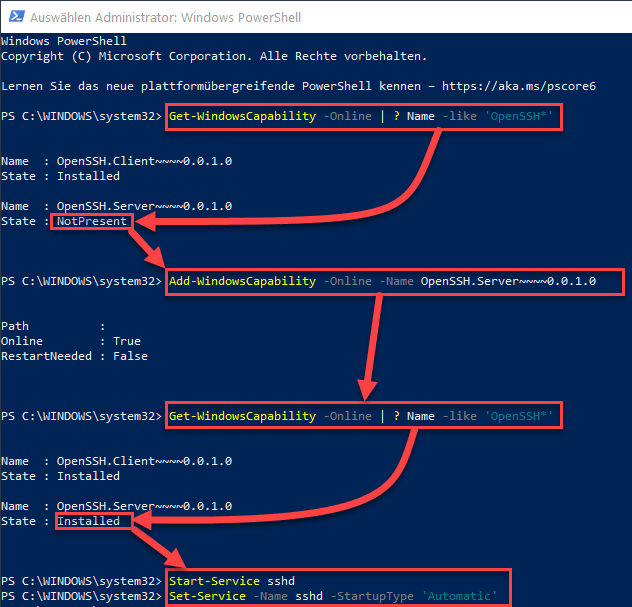Screen dimensions: 632x607
Task: Click the 'Start-Service sshd' command
Action: tap(232, 581)
